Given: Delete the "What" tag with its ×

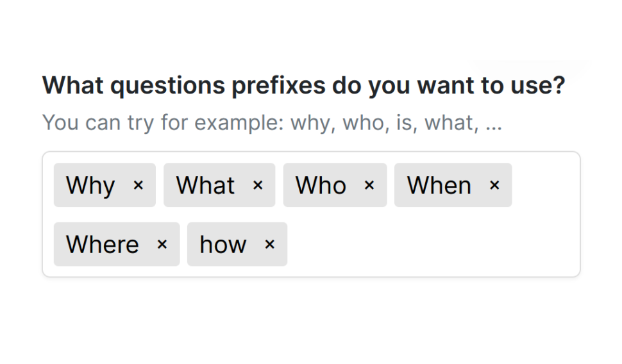Looking at the screenshot, I should [x=258, y=185].
